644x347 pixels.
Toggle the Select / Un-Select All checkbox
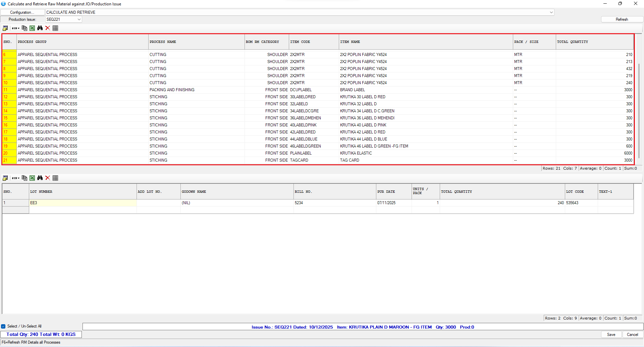coord(3,326)
